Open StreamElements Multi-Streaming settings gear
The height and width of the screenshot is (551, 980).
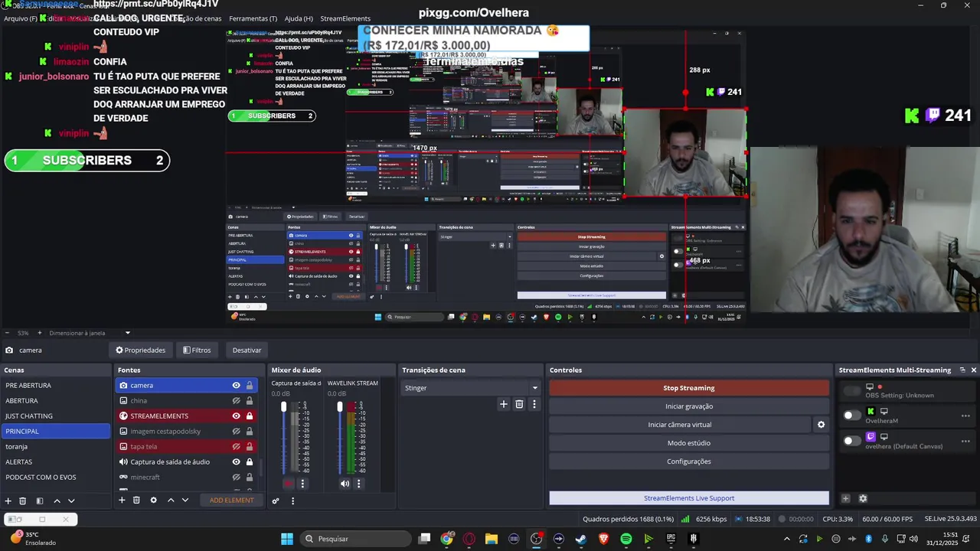pos(863,498)
